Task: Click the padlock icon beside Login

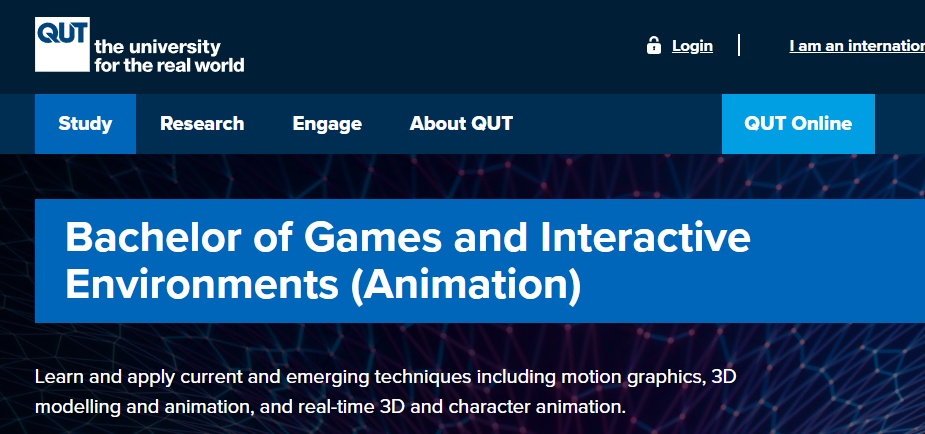Action: [x=654, y=45]
